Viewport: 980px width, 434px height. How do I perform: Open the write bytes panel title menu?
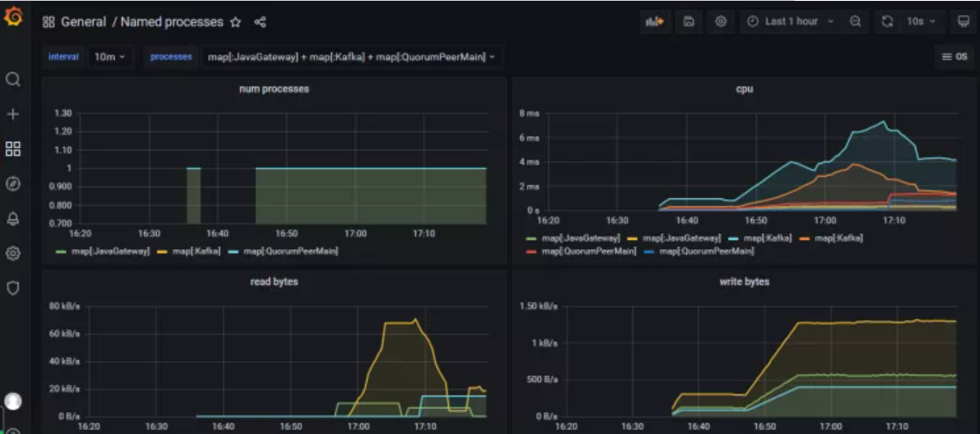coord(744,281)
